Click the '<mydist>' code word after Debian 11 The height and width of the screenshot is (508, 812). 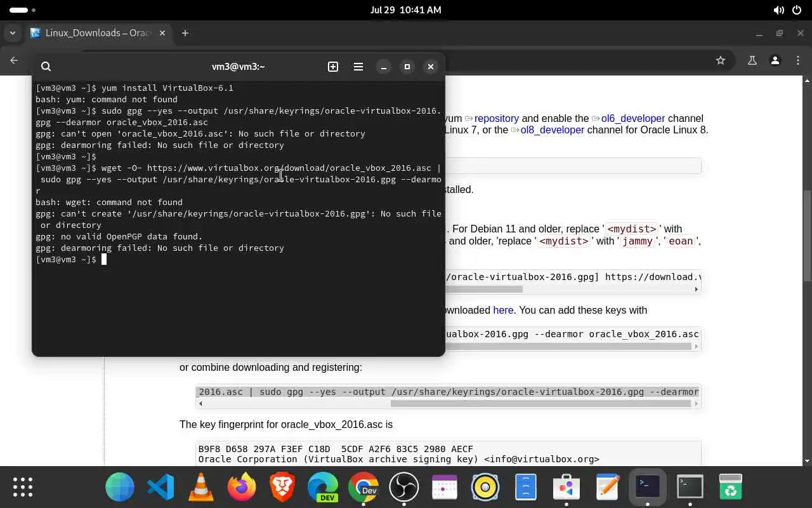pyautogui.click(x=631, y=229)
